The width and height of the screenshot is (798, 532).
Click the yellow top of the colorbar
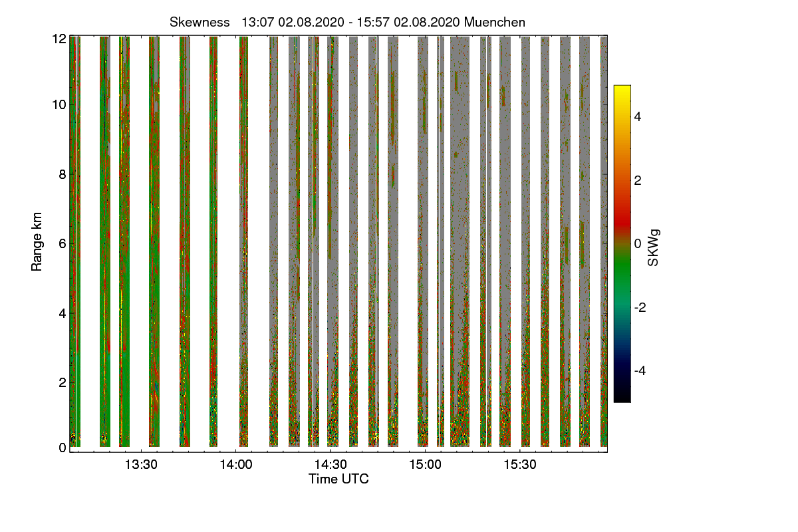622,90
